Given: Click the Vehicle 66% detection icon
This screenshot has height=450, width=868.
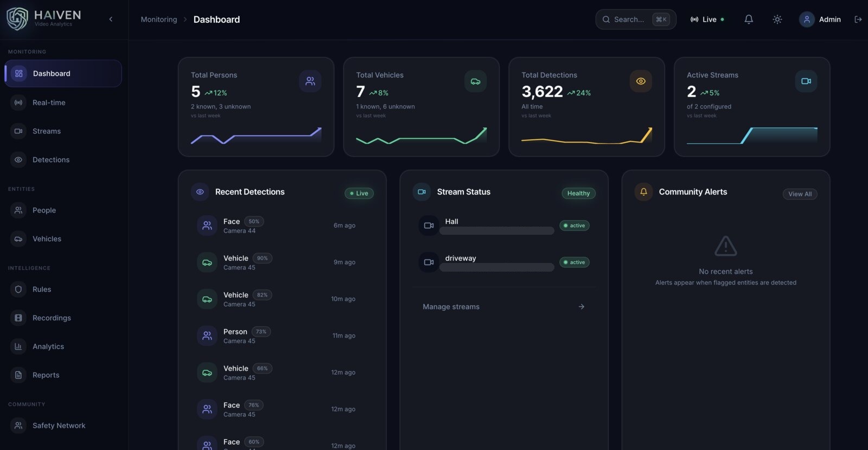Looking at the screenshot, I should (x=207, y=372).
